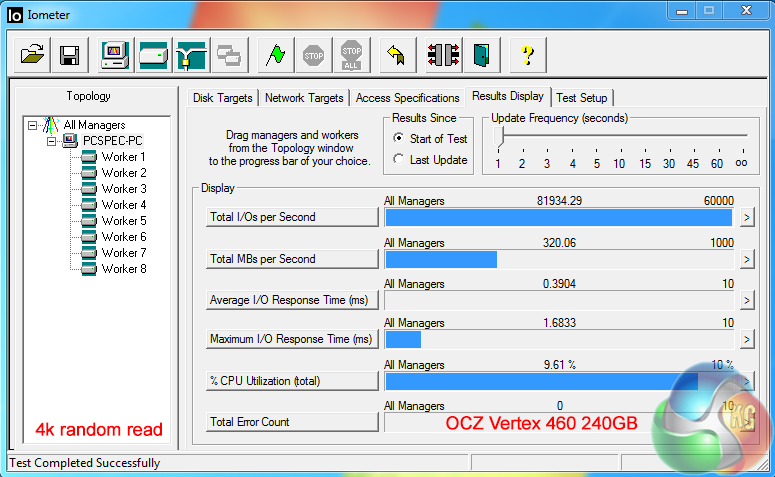This screenshot has width=775, height=477.
Task: Click Test Completed Successfully status text
Action: 85,463
